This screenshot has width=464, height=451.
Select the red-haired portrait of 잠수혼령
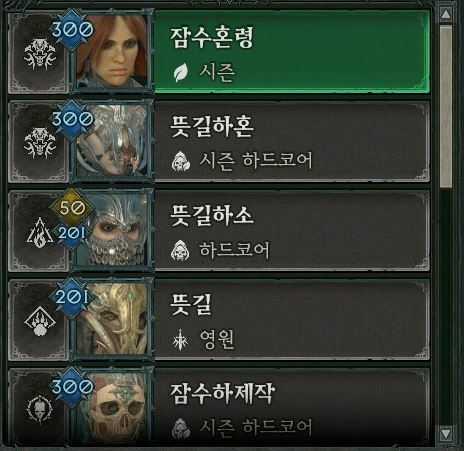pyautogui.click(x=112, y=52)
